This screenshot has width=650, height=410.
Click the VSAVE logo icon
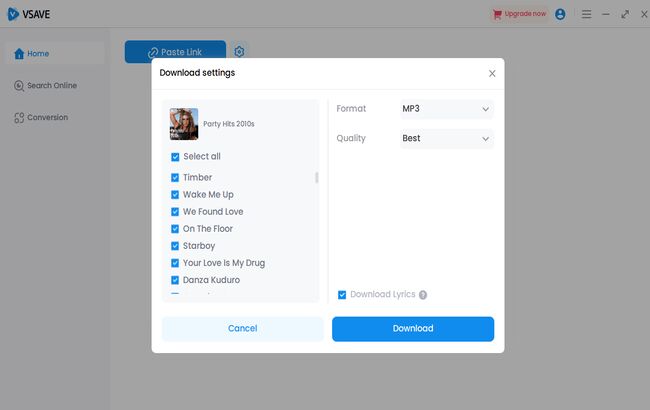coord(13,14)
